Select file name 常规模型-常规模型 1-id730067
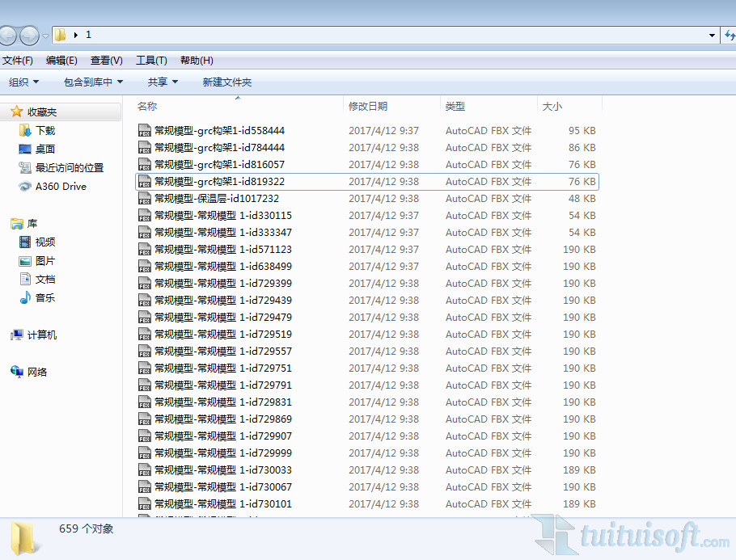This screenshot has width=736, height=560. click(223, 486)
